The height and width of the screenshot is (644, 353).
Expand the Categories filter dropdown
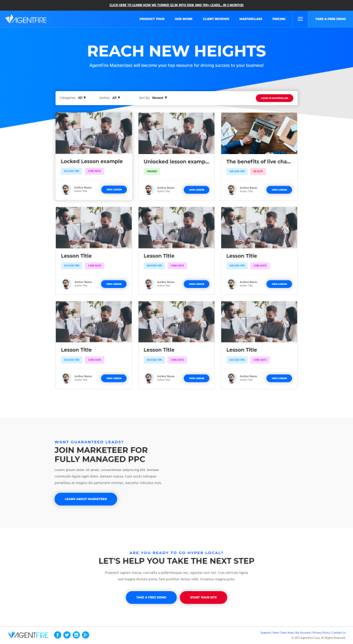(x=82, y=97)
